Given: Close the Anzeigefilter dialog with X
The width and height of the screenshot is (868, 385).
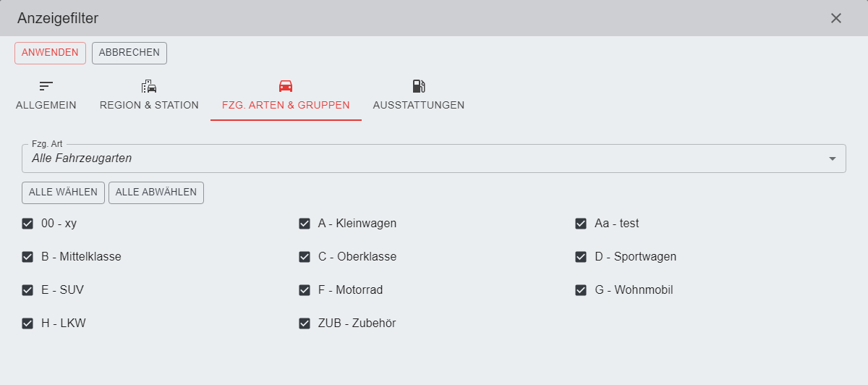Looking at the screenshot, I should (x=836, y=18).
